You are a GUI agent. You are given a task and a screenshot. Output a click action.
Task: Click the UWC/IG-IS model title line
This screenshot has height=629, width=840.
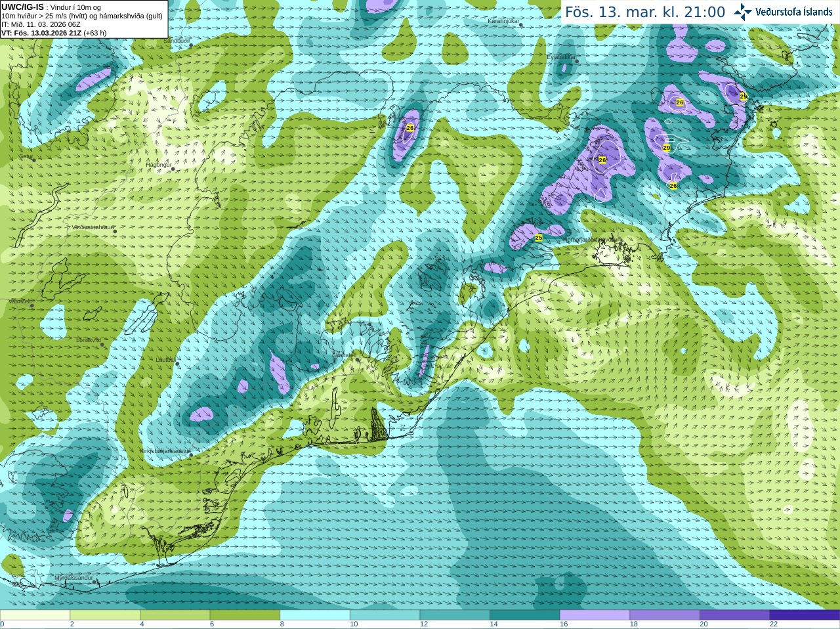pyautogui.click(x=51, y=7)
